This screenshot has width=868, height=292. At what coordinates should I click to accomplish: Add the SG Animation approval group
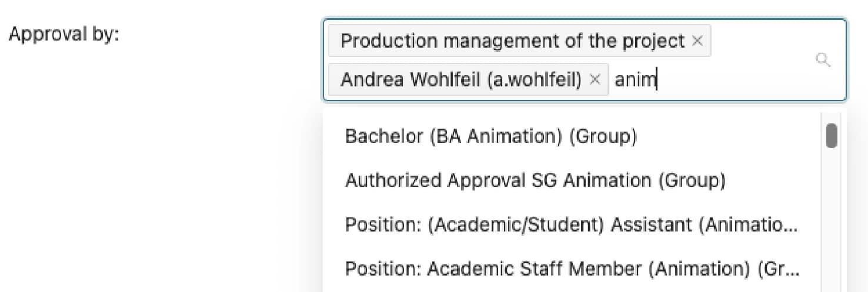535,180
